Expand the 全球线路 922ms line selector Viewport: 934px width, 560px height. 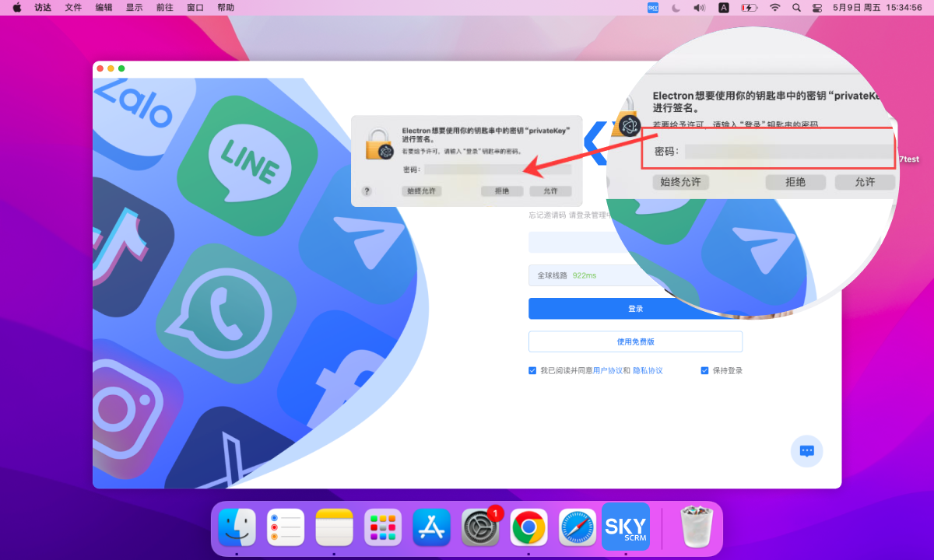[x=635, y=275]
